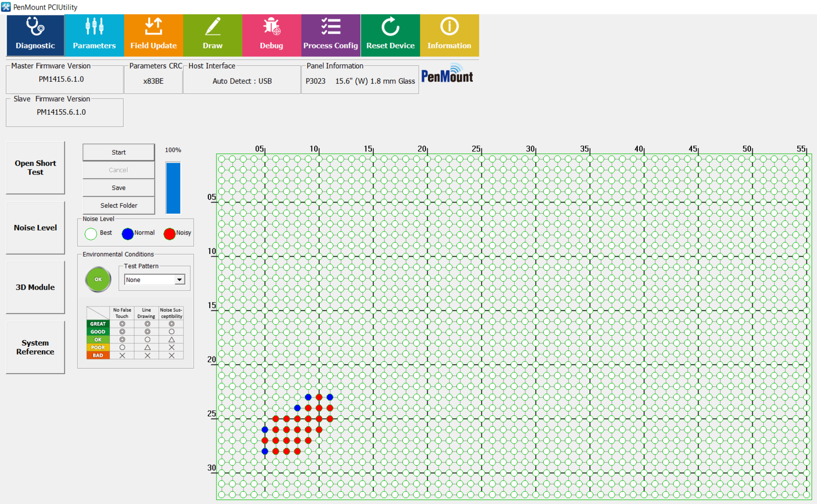Open the System Reference section
Image resolution: width=817 pixels, height=504 pixels.
35,347
